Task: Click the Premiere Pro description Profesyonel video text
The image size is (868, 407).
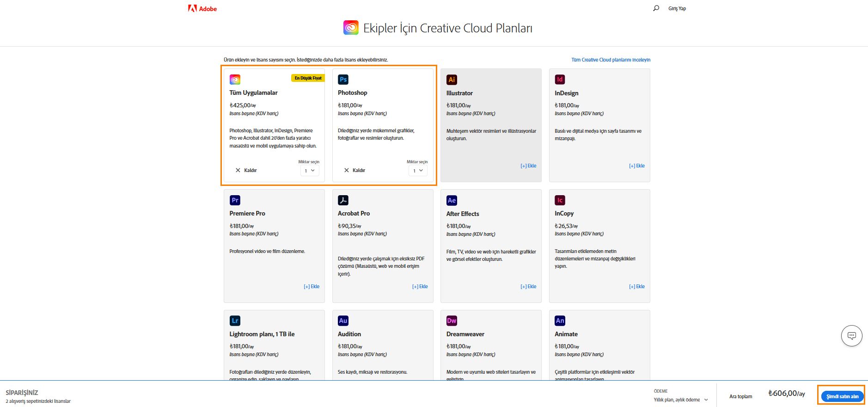Action: [x=267, y=251]
